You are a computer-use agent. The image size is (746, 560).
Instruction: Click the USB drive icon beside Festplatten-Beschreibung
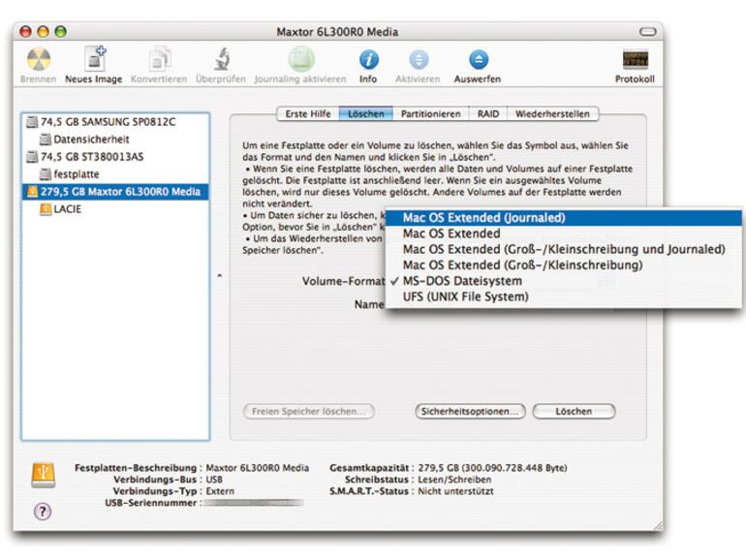[x=44, y=475]
